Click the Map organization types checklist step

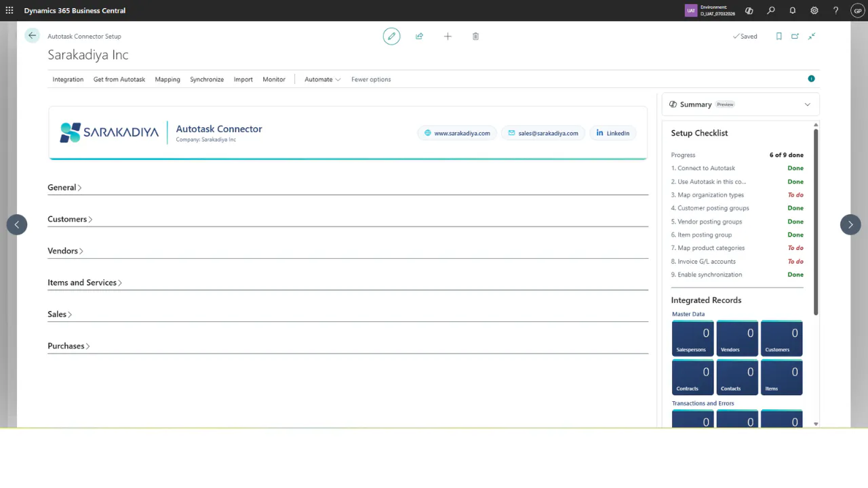pos(737,195)
